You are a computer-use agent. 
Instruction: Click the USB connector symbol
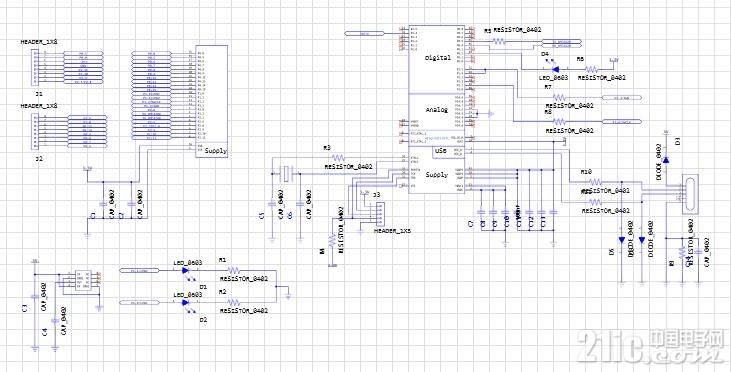[x=690, y=194]
